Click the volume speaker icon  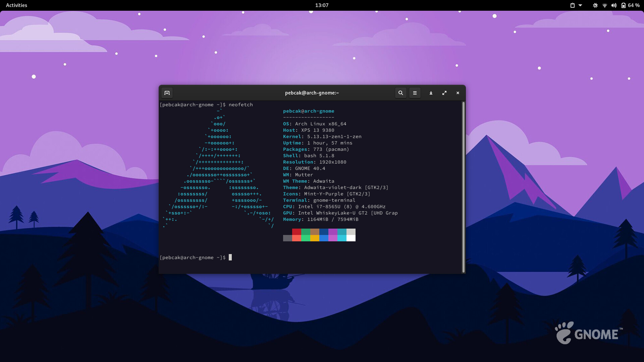614,5
